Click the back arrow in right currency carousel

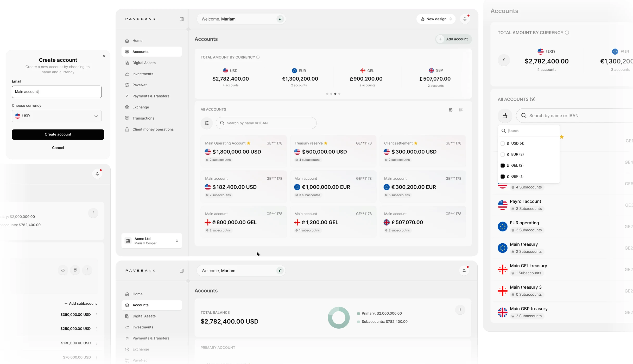pos(504,60)
